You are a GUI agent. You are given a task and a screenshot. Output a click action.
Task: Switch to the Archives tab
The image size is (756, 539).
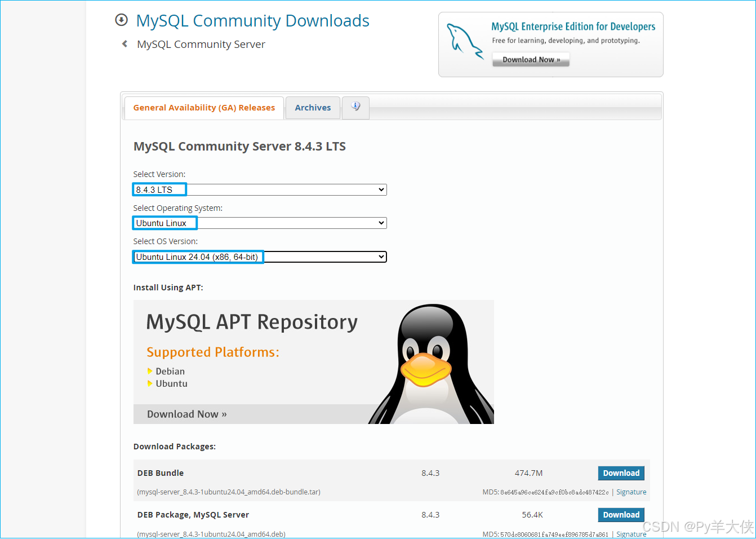pyautogui.click(x=313, y=108)
